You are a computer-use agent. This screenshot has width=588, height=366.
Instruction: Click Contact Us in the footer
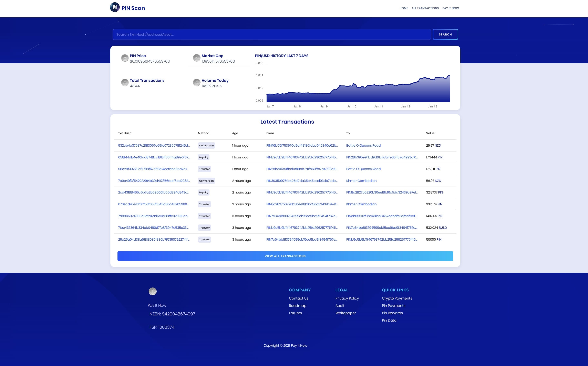(298, 298)
